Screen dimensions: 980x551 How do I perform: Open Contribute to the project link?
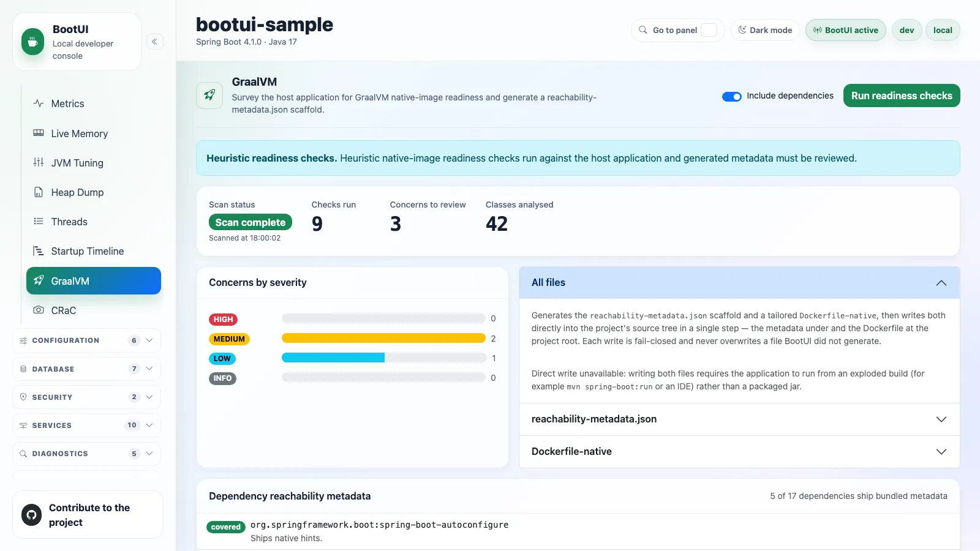88,515
